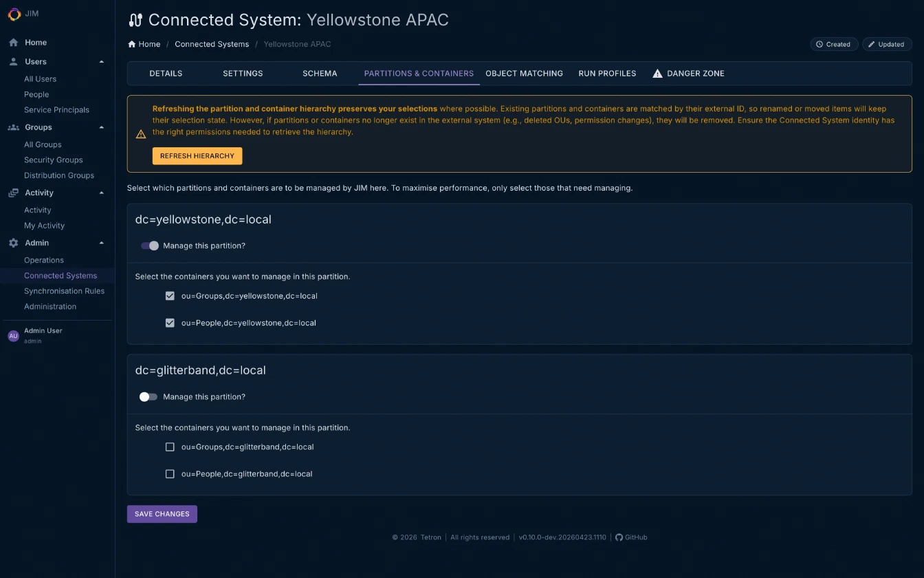Switch to the Object Matching tab

coord(524,73)
